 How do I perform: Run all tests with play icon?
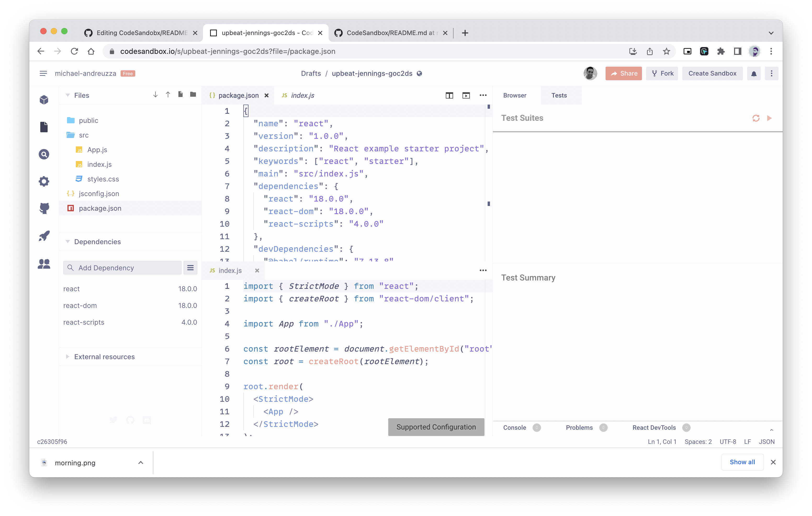[769, 118]
